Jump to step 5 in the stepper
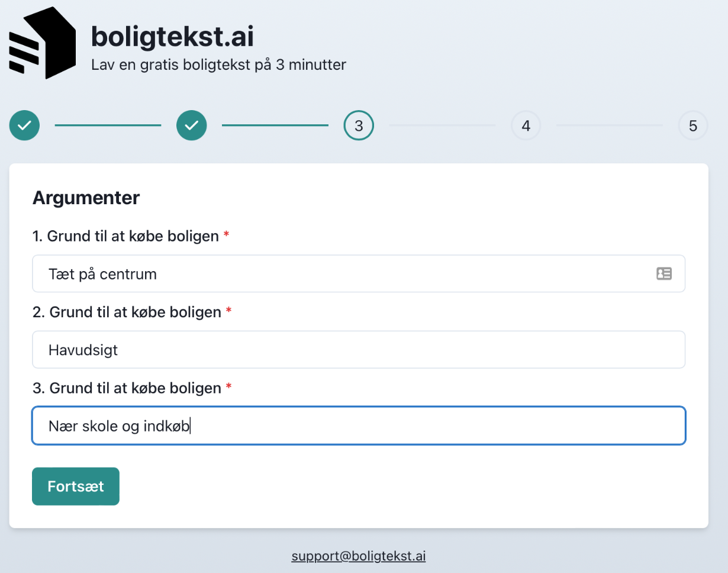Screen dimensions: 728x573 point(693,125)
